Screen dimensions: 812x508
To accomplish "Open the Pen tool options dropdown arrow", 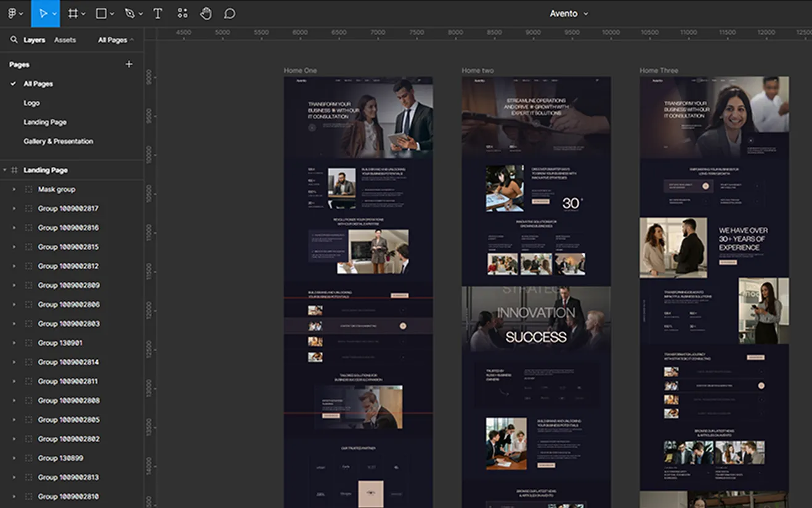I will tap(140, 14).
